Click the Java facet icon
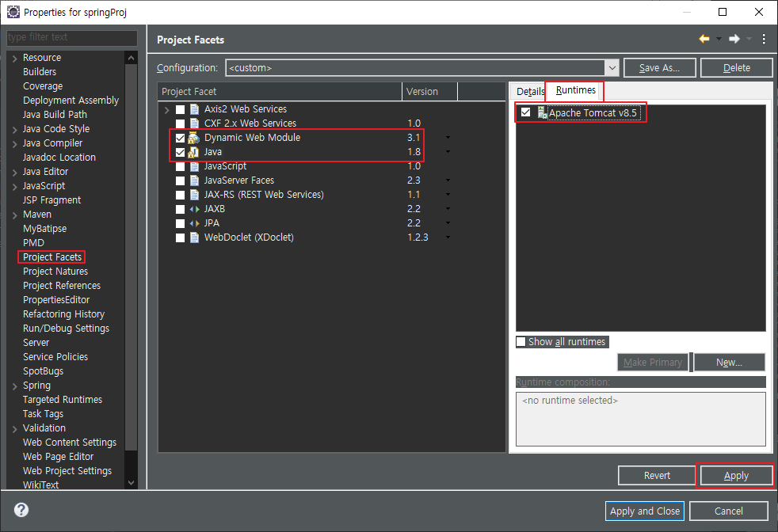 193,152
